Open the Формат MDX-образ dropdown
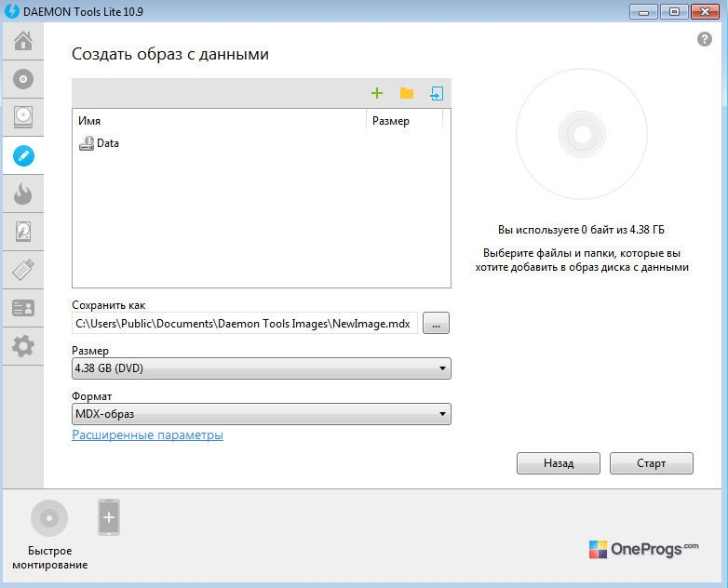The width and height of the screenshot is (728, 588). [262, 414]
